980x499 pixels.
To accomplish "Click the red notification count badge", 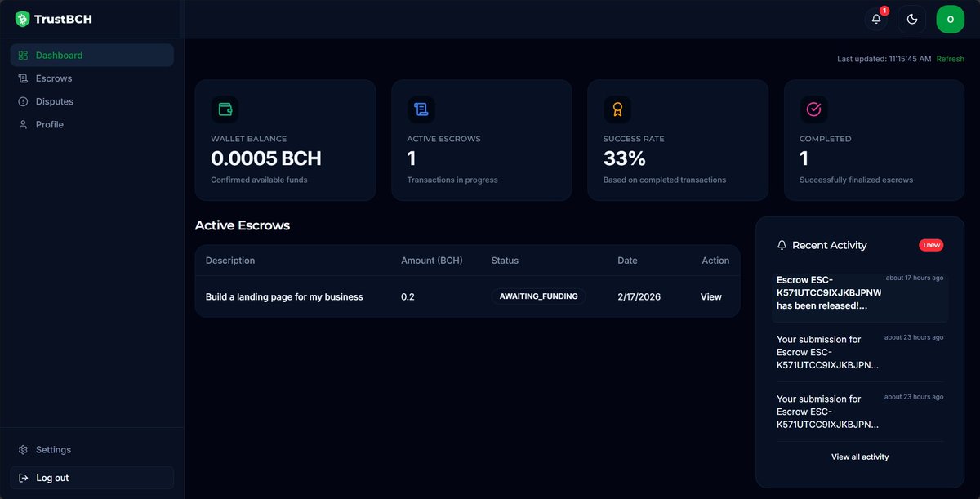I will point(884,11).
